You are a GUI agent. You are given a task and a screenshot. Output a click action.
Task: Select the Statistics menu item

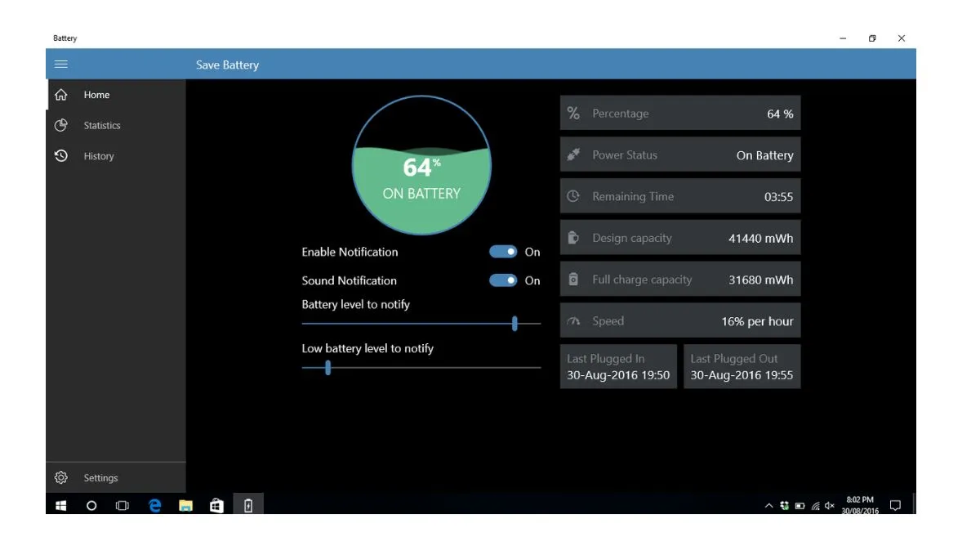(102, 126)
